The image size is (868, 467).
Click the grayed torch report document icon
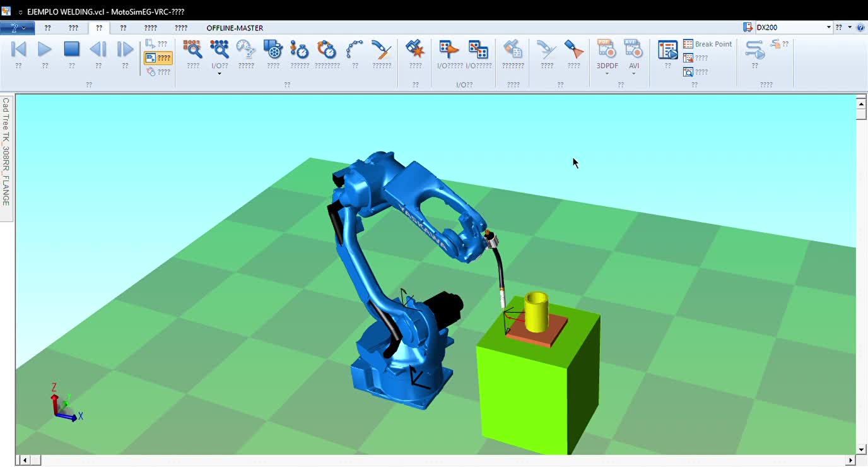(x=513, y=49)
